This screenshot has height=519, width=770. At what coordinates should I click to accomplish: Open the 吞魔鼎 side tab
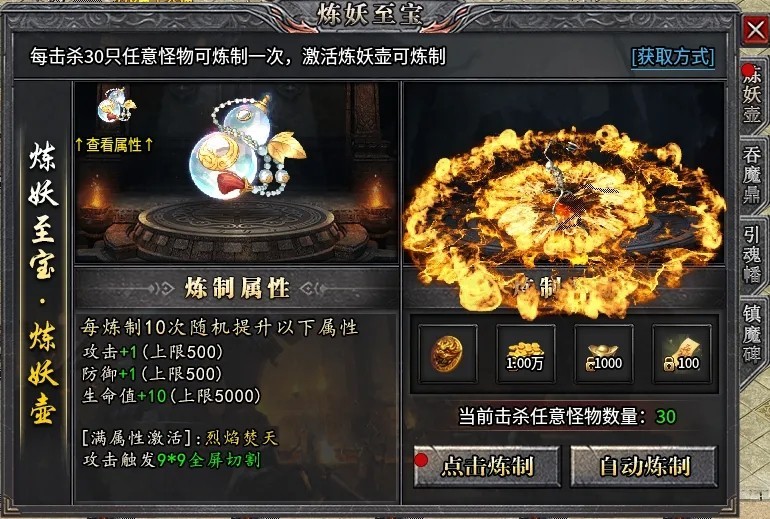tap(752, 175)
